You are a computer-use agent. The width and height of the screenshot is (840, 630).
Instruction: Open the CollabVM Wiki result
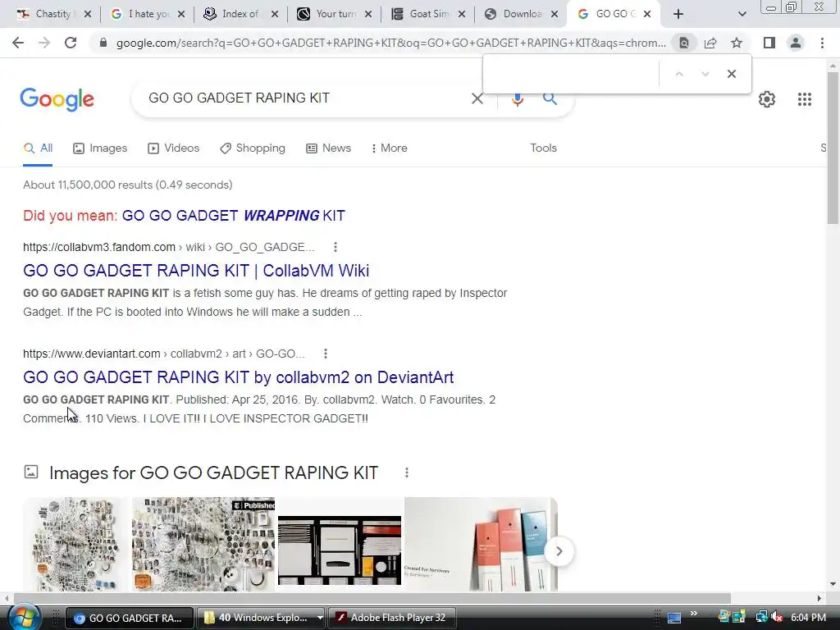pyautogui.click(x=196, y=271)
